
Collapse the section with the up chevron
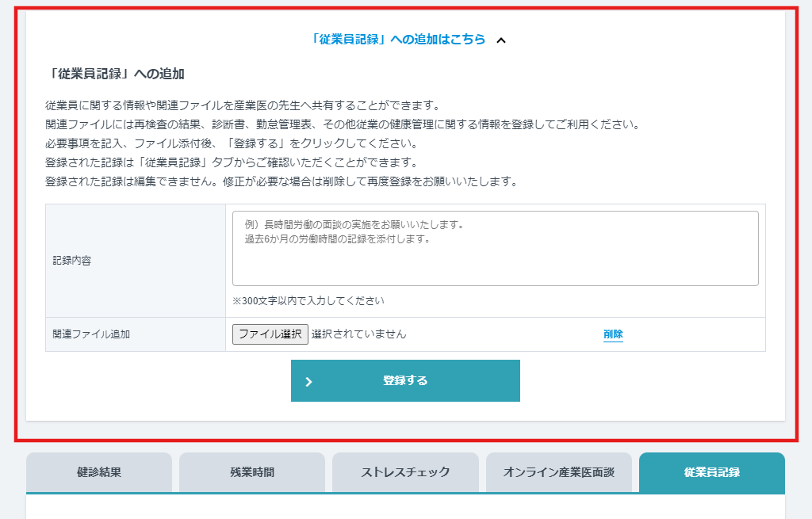point(500,40)
